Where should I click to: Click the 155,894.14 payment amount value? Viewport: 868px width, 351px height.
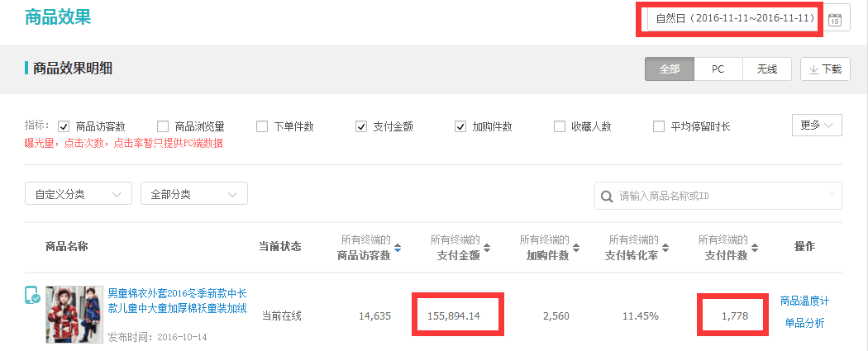[x=453, y=316]
